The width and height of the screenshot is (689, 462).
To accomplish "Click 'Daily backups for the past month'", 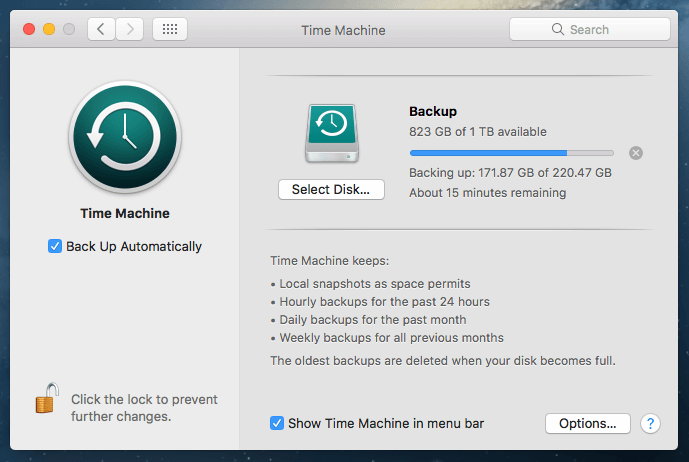I will point(373,320).
